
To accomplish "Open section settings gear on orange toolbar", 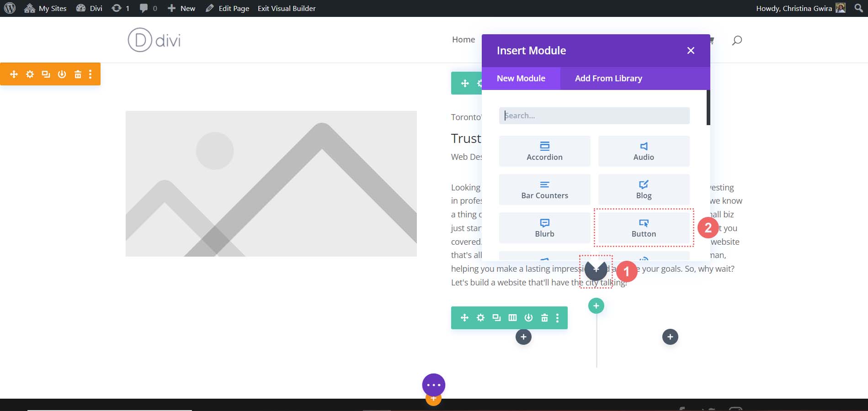I will [x=30, y=74].
